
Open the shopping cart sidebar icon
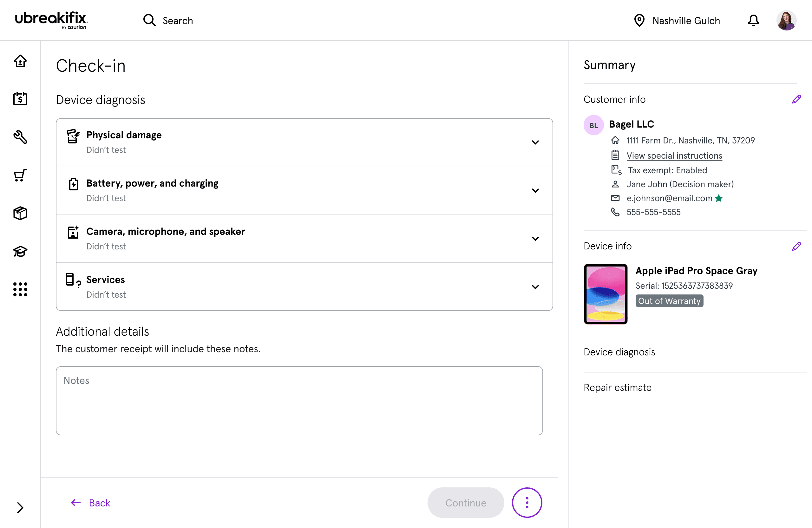coord(20,175)
